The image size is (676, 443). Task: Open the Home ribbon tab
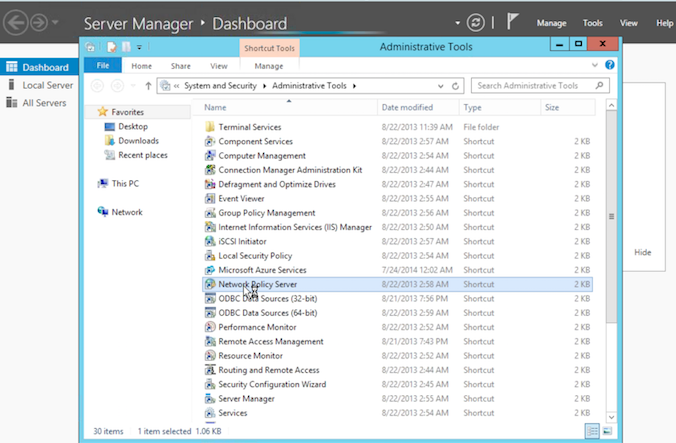(x=141, y=66)
